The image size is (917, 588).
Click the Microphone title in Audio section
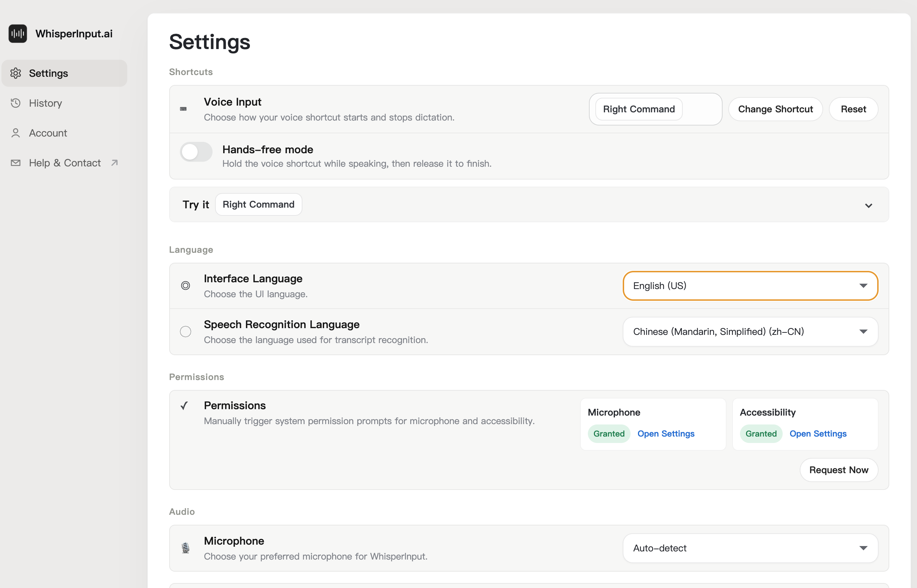tap(234, 541)
